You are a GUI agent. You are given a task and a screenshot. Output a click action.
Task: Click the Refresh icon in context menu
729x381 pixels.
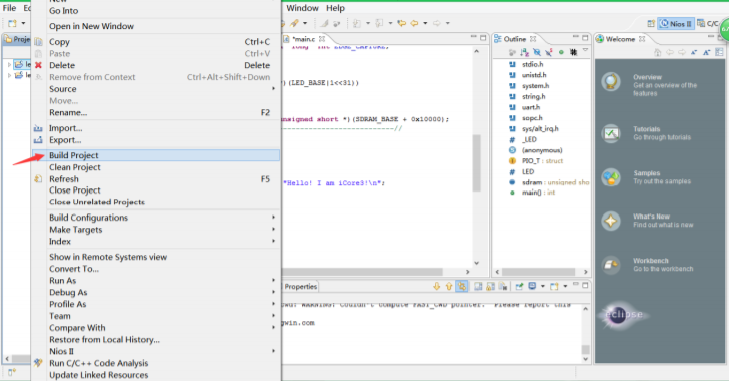coord(38,179)
